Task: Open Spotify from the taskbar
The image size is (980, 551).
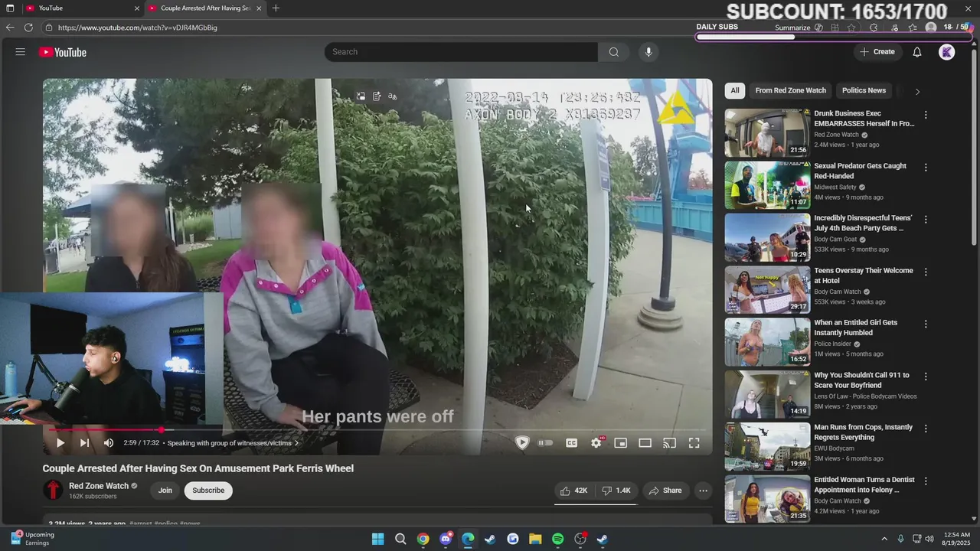Action: click(x=558, y=539)
